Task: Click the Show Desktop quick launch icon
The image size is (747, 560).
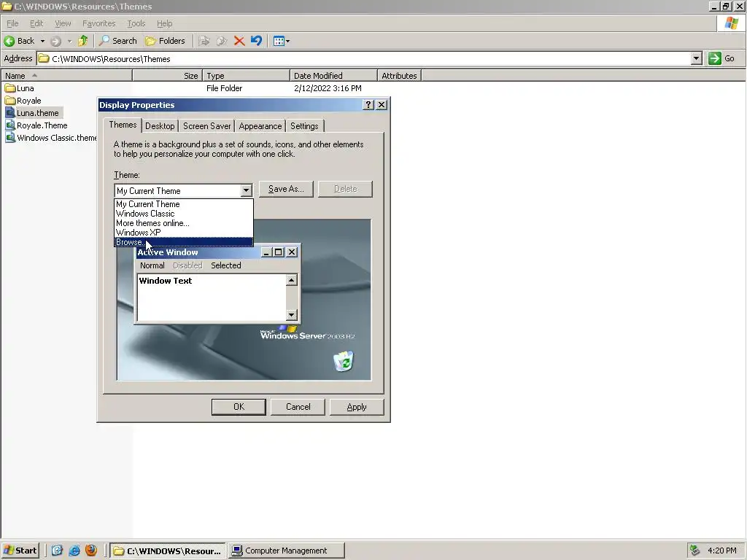Action: coord(57,551)
